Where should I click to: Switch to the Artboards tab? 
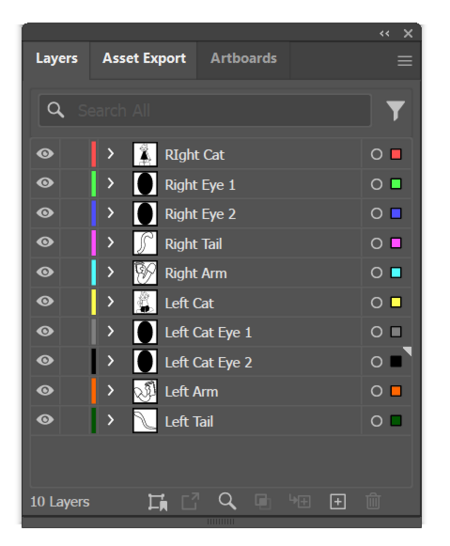pyautogui.click(x=243, y=58)
